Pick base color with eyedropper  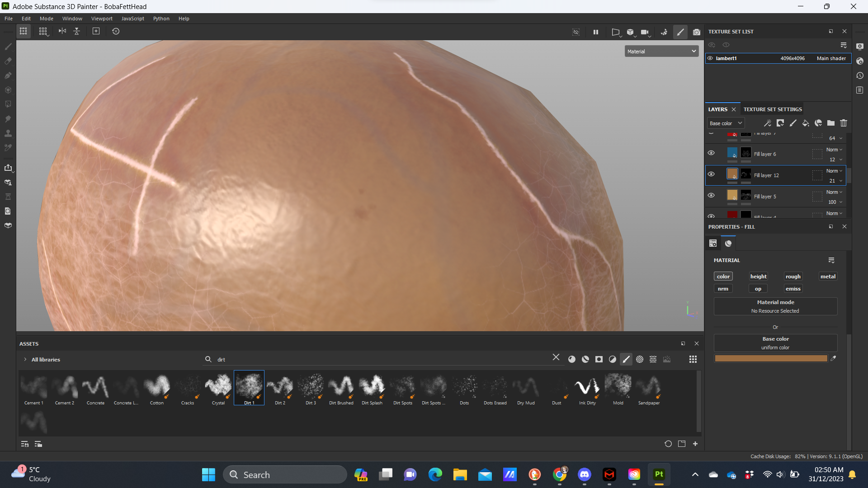click(833, 358)
